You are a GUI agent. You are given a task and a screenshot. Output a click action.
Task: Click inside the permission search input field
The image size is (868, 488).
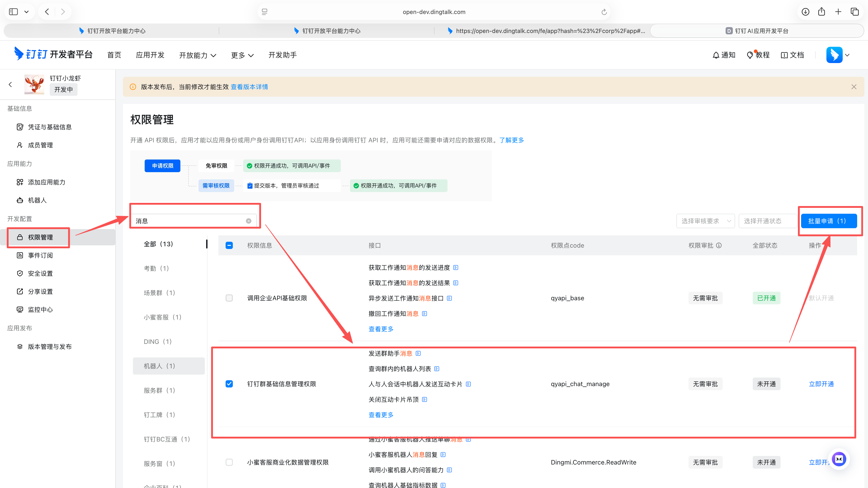(x=189, y=221)
